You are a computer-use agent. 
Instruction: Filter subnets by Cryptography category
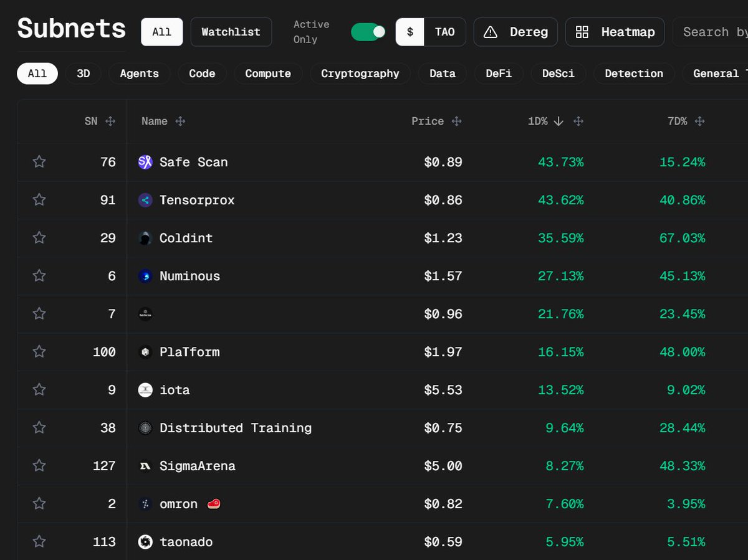coord(360,74)
